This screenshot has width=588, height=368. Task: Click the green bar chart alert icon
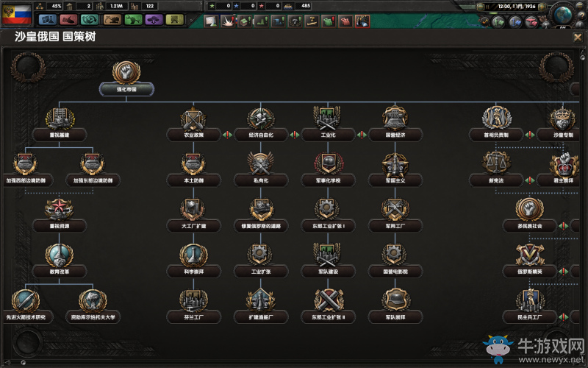pos(262,21)
